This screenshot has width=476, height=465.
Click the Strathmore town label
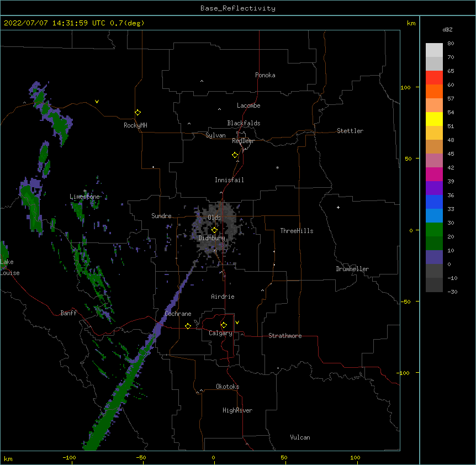click(x=285, y=336)
